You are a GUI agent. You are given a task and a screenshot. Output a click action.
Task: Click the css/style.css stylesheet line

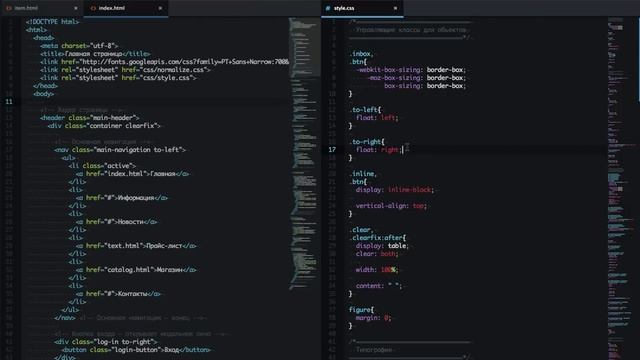[118, 78]
